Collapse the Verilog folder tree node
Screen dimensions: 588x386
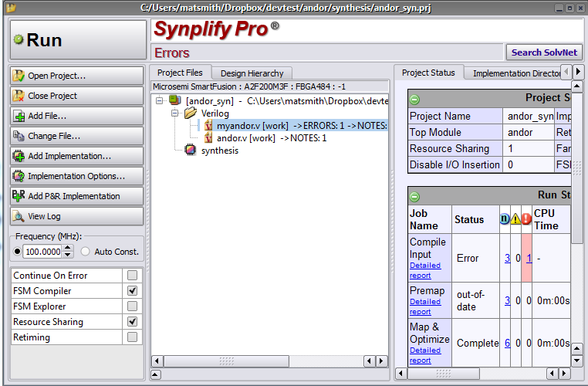175,113
